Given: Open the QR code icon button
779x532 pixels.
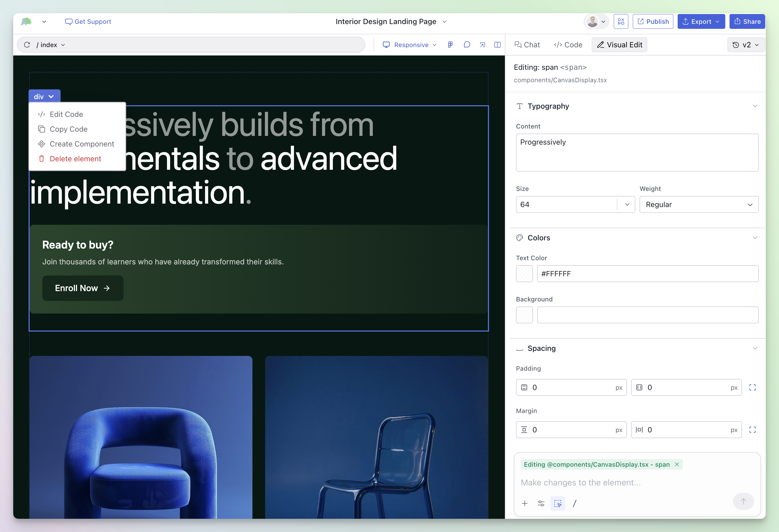Looking at the screenshot, I should pyautogui.click(x=621, y=21).
